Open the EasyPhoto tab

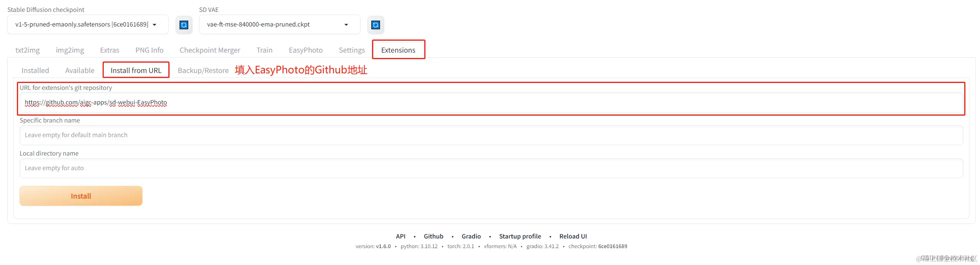[x=306, y=50]
